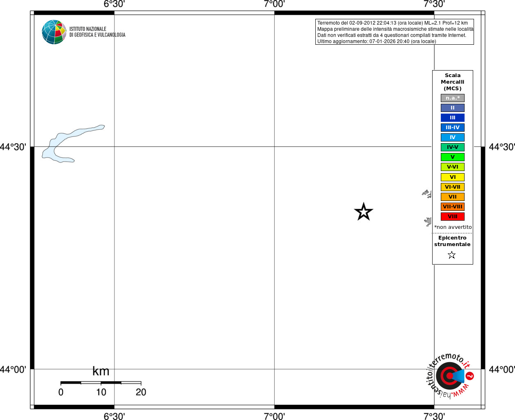515x420 pixels.
Task: Click the top 7°30' longitude label
Action: [434, 4]
